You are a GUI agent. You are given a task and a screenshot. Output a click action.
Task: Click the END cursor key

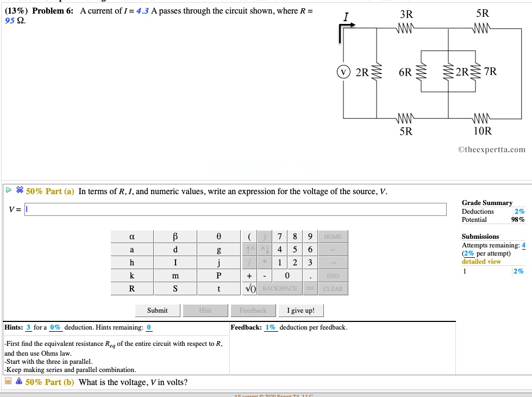333,276
